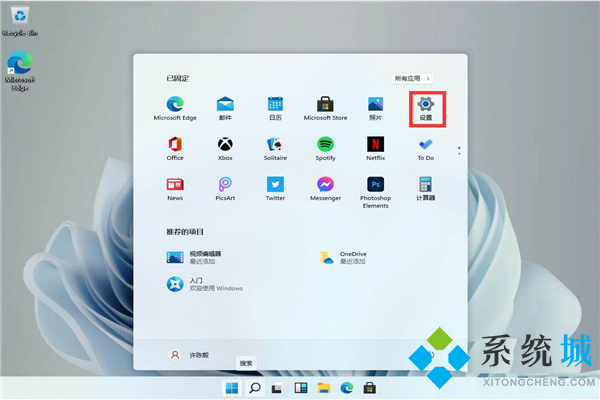Open the Xbox app
The height and width of the screenshot is (400, 600).
225,149
